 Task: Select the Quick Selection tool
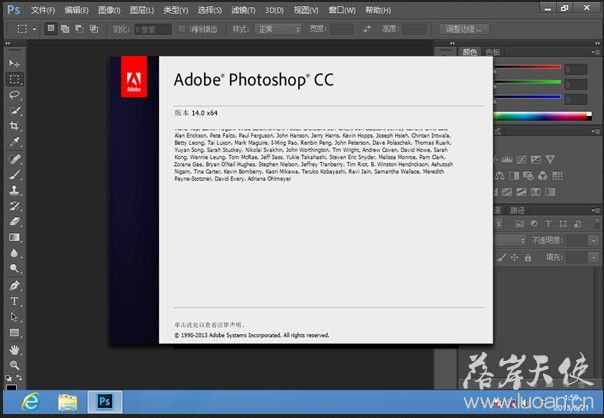[x=15, y=110]
